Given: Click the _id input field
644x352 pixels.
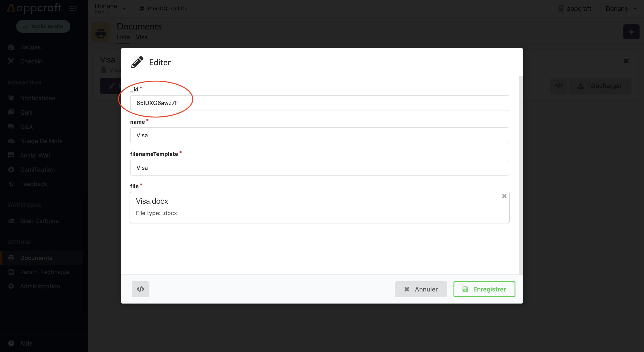Looking at the screenshot, I should coord(319,103).
